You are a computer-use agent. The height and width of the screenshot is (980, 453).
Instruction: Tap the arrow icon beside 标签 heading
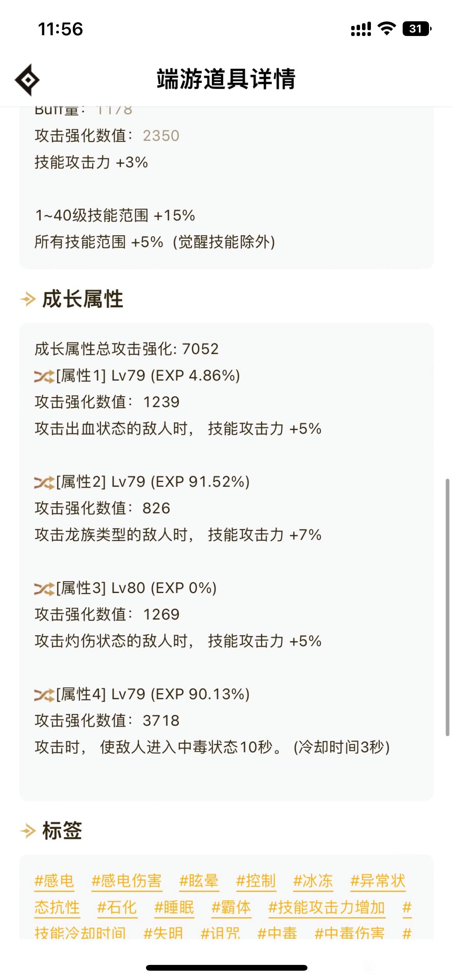tap(28, 831)
